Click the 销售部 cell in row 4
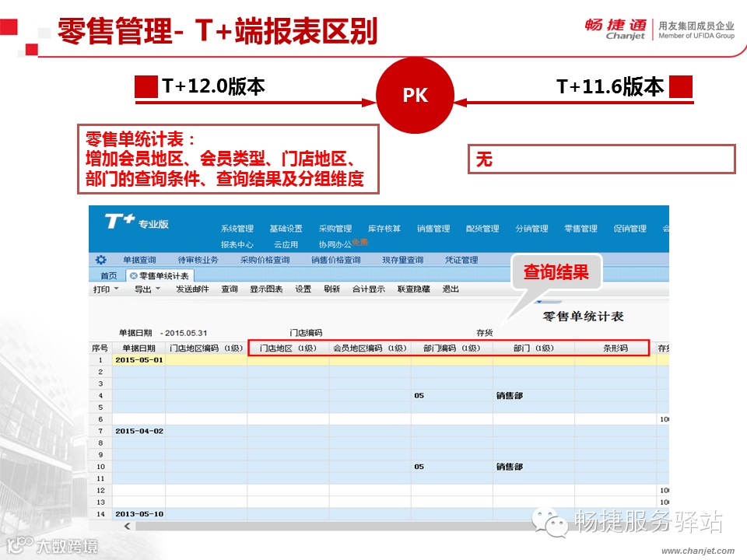The height and width of the screenshot is (560, 747). [534, 395]
